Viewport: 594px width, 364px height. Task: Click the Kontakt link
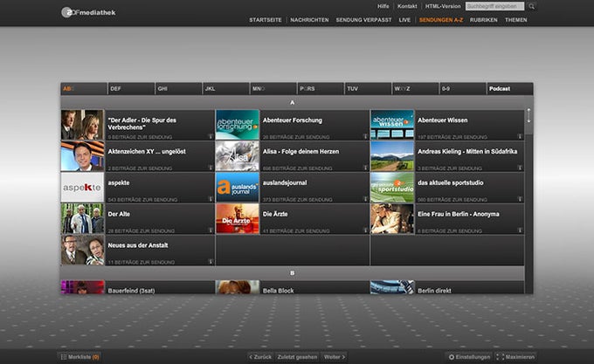[407, 6]
